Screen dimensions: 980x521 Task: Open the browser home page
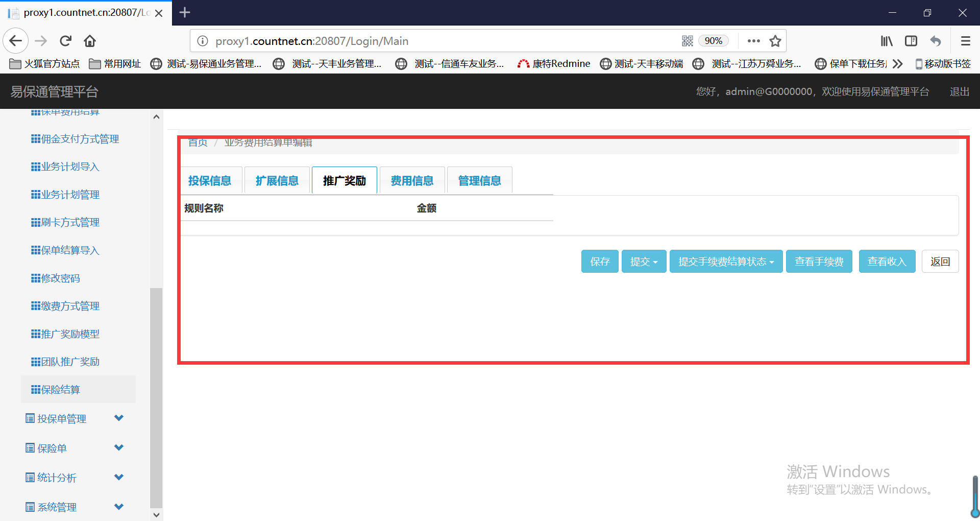click(90, 41)
